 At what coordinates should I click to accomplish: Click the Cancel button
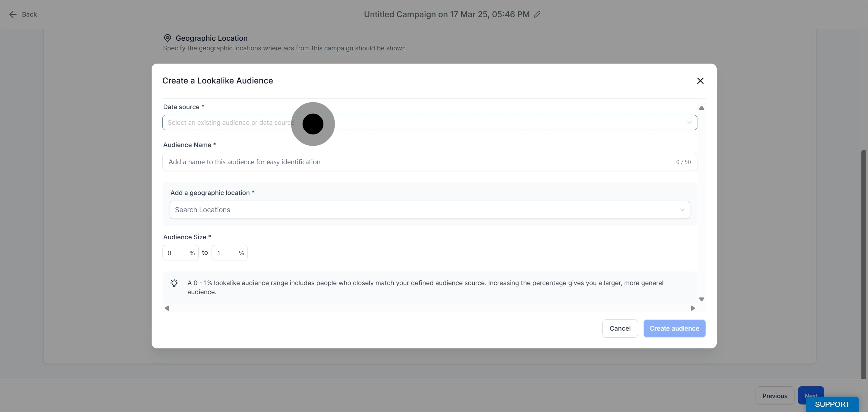point(620,329)
